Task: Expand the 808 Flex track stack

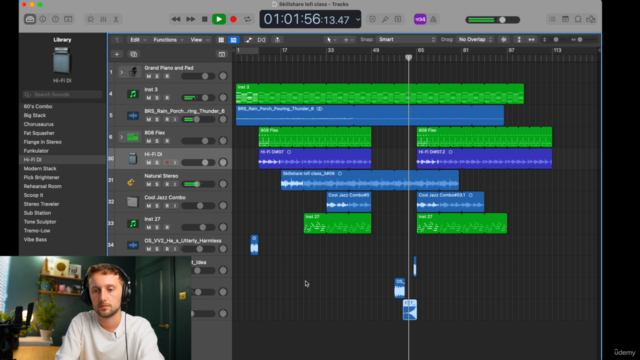Action: pos(121,137)
